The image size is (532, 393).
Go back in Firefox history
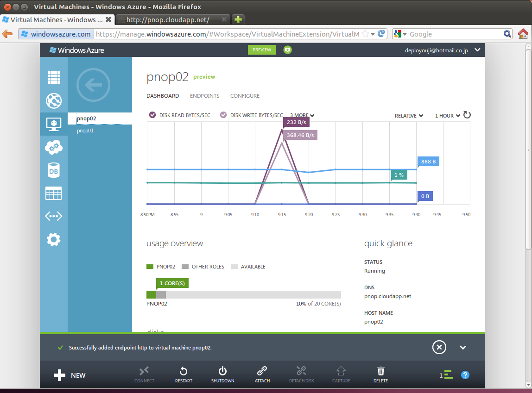[7, 34]
